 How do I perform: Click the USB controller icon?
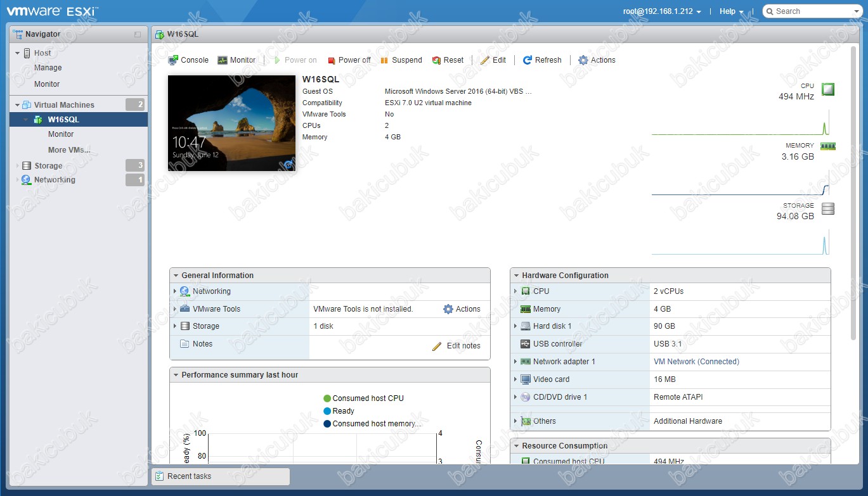(x=525, y=344)
